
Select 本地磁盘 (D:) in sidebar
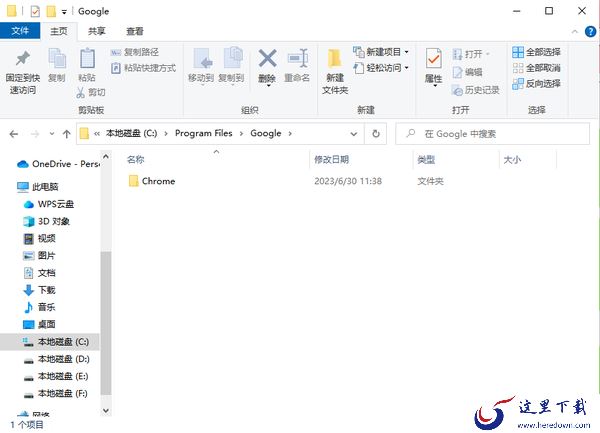point(56,359)
